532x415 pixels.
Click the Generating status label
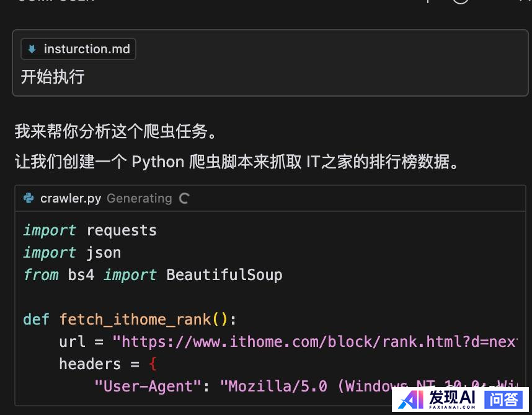tap(139, 198)
